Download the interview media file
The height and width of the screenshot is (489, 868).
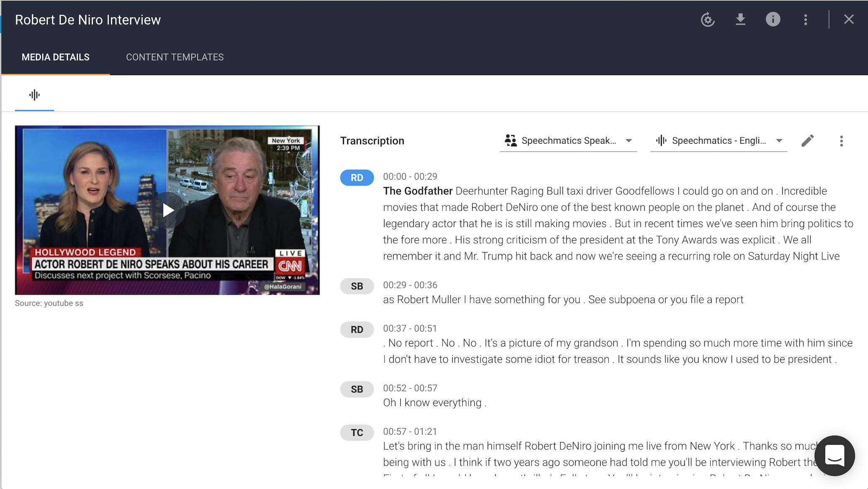(x=740, y=19)
